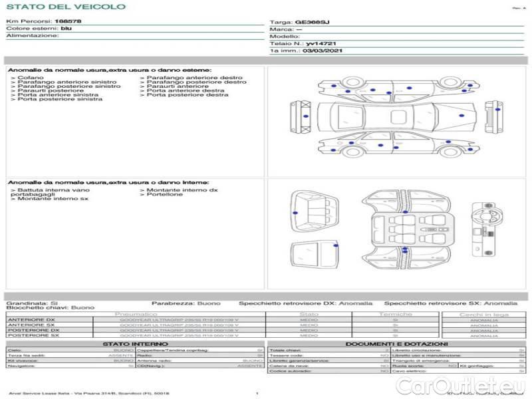Click the 'Cielo:' row
This screenshot has height=399, width=532.
[70, 350]
